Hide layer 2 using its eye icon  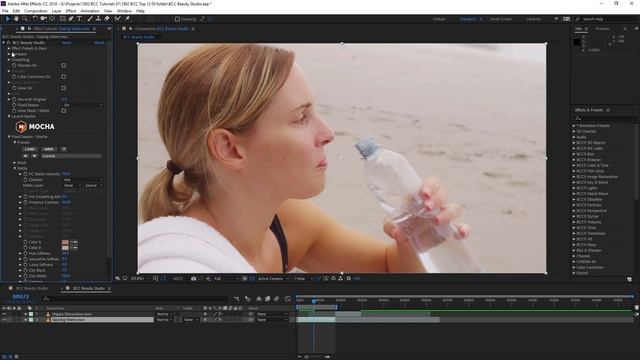click(x=4, y=320)
